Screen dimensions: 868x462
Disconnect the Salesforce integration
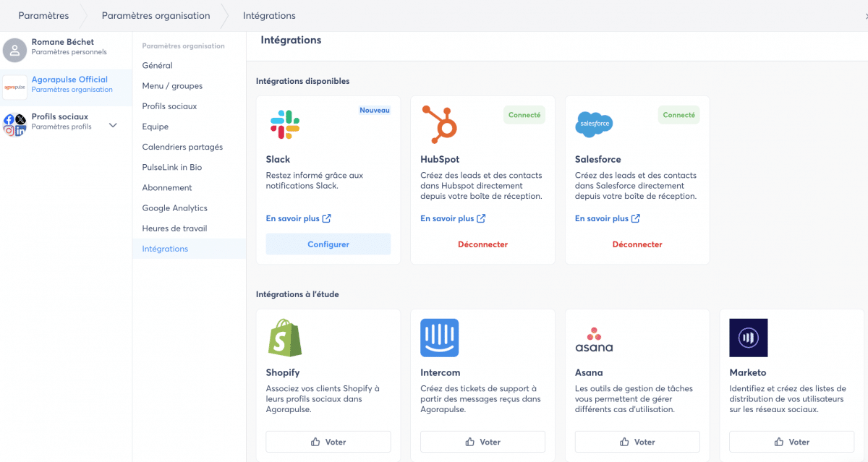click(x=637, y=244)
